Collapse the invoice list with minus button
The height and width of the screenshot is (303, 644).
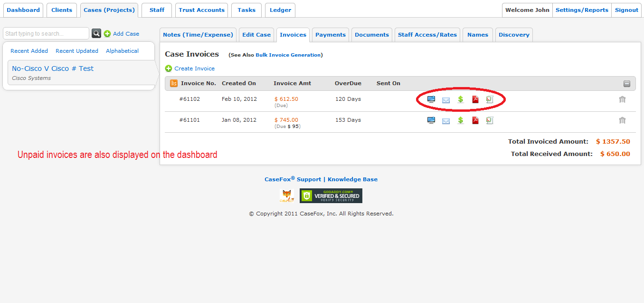[x=627, y=84]
